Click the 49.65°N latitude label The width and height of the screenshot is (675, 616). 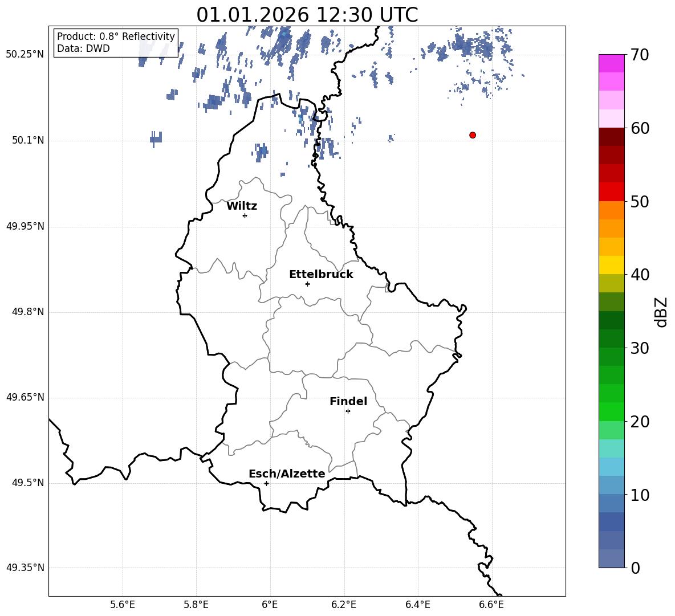(25, 397)
